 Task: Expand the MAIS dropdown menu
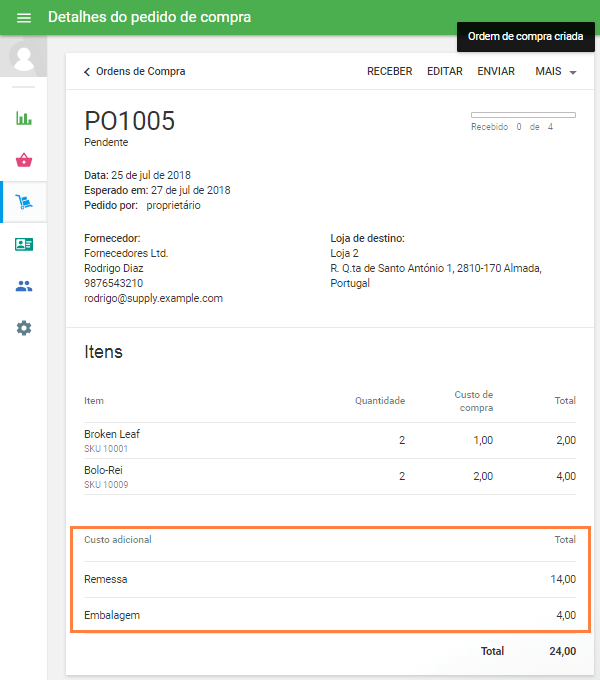(x=556, y=72)
